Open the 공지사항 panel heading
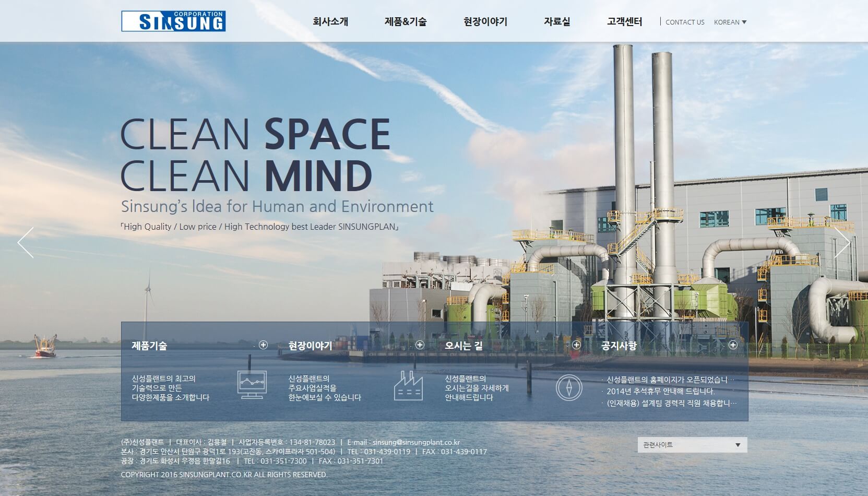Screen dimensions: 868x496 click(619, 346)
